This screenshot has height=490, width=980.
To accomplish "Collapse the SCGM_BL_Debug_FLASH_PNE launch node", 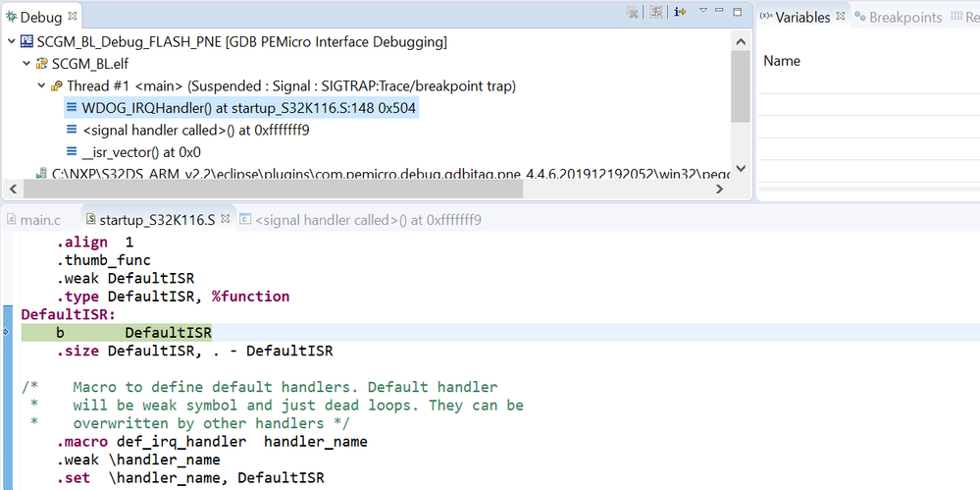I will pyautogui.click(x=11, y=42).
